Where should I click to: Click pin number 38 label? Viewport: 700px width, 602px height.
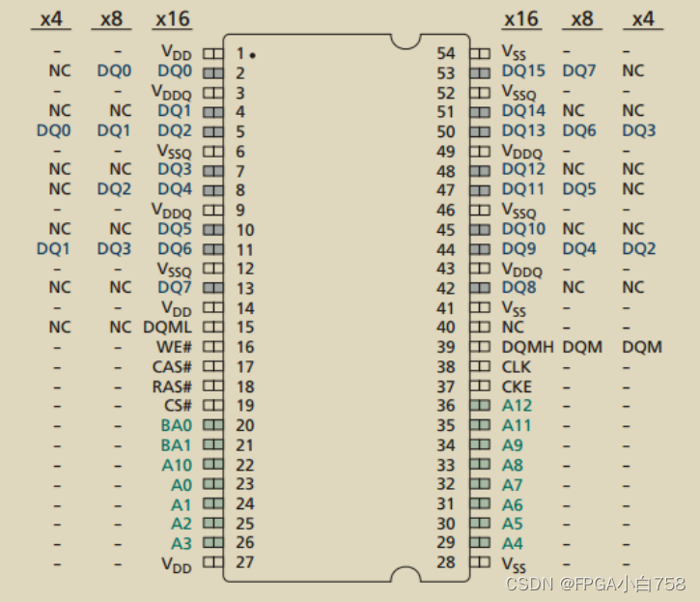(445, 367)
